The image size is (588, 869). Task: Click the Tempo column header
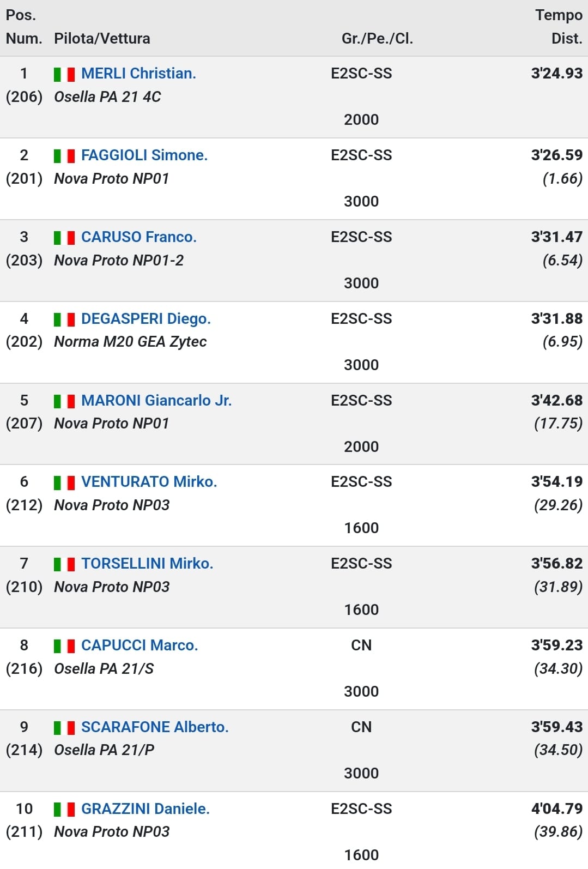point(559,15)
